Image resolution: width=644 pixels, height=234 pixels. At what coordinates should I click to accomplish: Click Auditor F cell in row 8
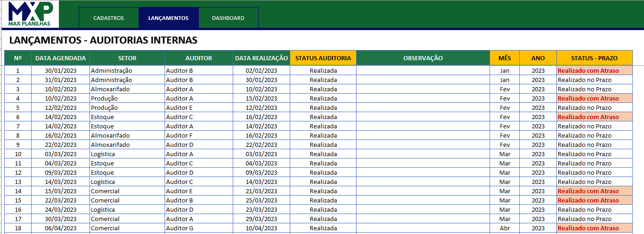tap(199, 135)
